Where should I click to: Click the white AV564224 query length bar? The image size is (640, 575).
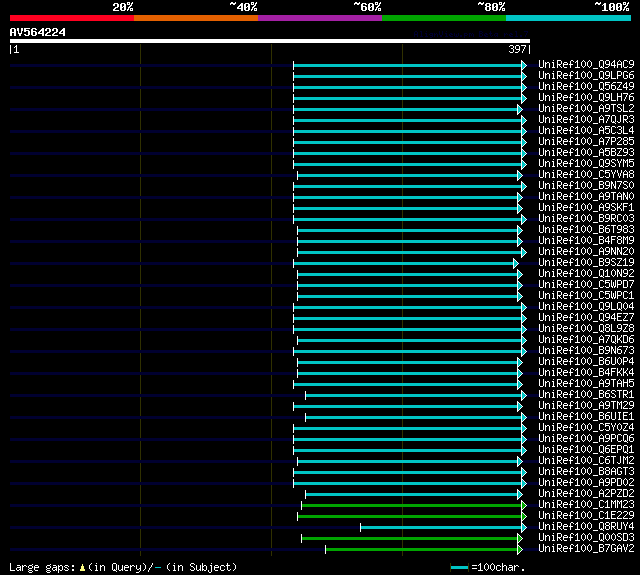point(270,41)
